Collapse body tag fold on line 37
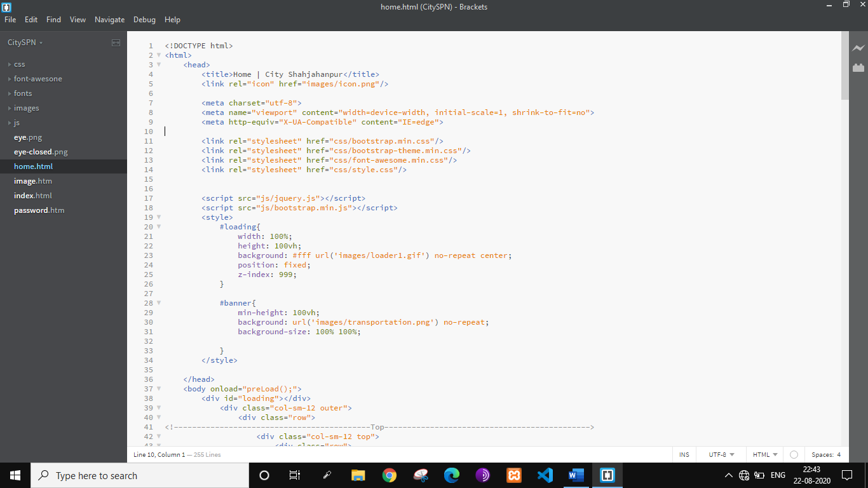The height and width of the screenshot is (488, 868). 159,389
